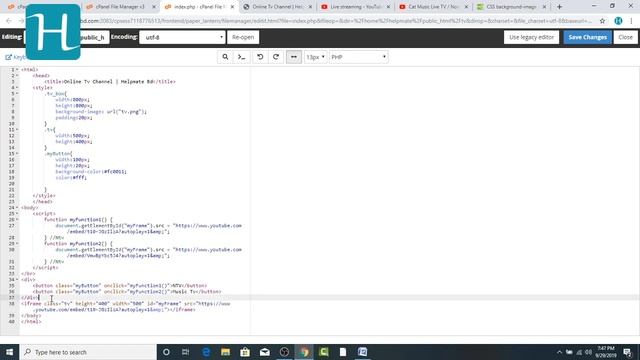The height and width of the screenshot is (360, 640).
Task: Click the Re-open button
Action: pos(243,37)
